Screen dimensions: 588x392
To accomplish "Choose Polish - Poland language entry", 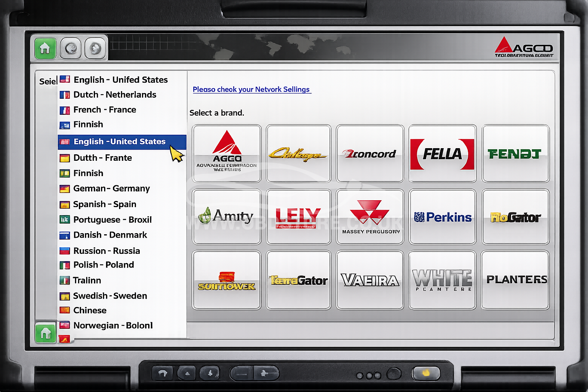I will (103, 265).
